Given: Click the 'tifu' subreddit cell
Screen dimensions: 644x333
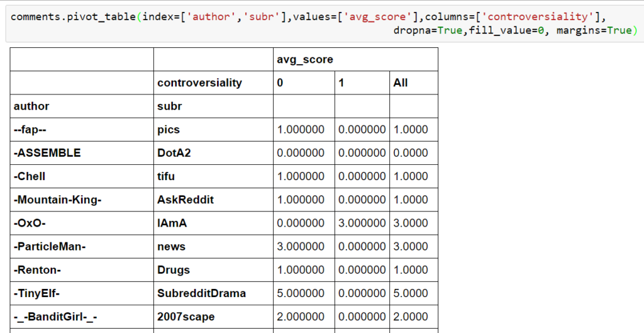Looking at the screenshot, I should point(167,176).
